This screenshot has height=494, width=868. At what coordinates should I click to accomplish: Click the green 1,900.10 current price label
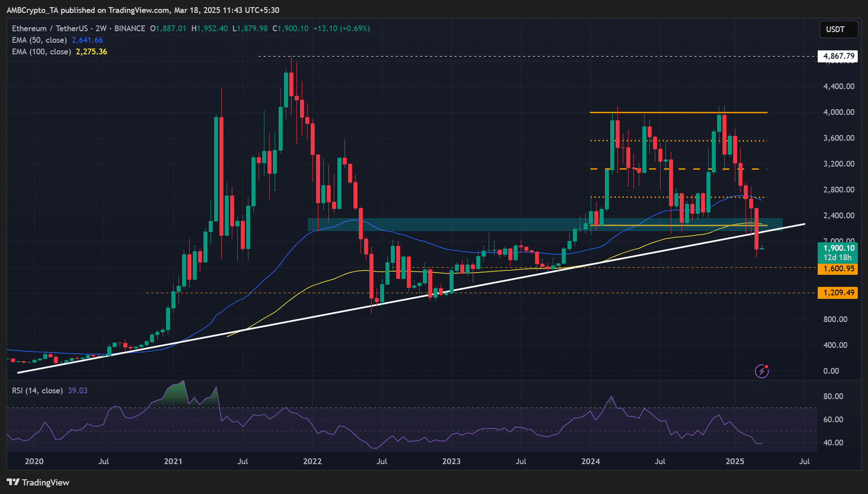tap(838, 248)
